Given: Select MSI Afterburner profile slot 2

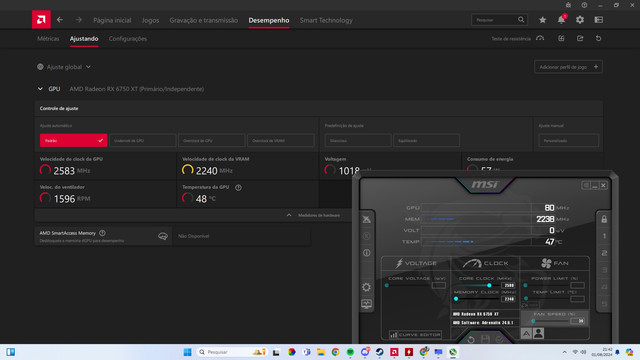Looking at the screenshot, I should click(604, 253).
